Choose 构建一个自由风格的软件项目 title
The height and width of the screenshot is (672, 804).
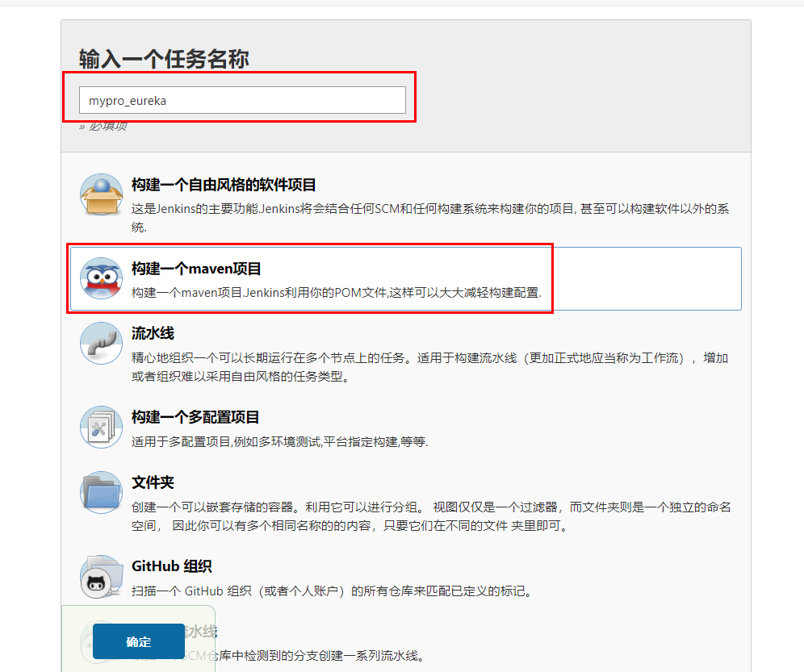224,185
